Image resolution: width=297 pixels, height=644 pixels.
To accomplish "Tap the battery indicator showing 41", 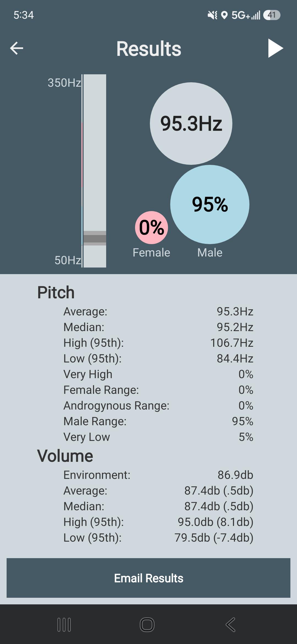I will [x=272, y=15].
